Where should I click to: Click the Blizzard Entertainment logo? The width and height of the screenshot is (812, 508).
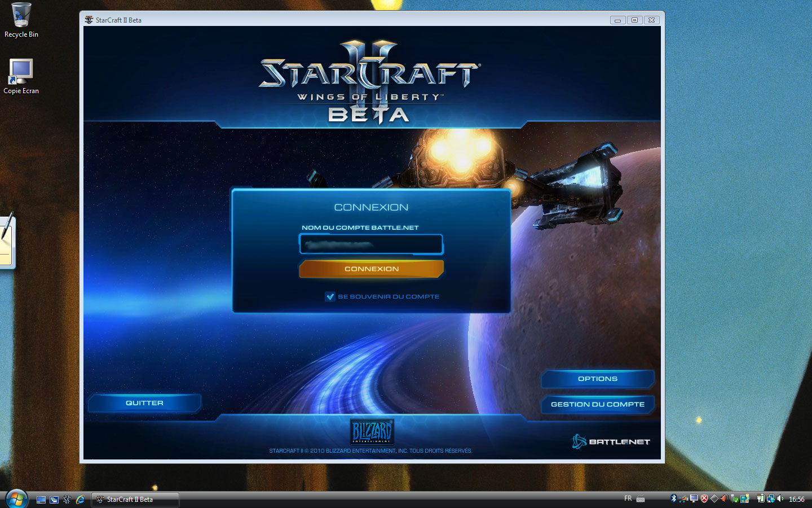click(372, 432)
